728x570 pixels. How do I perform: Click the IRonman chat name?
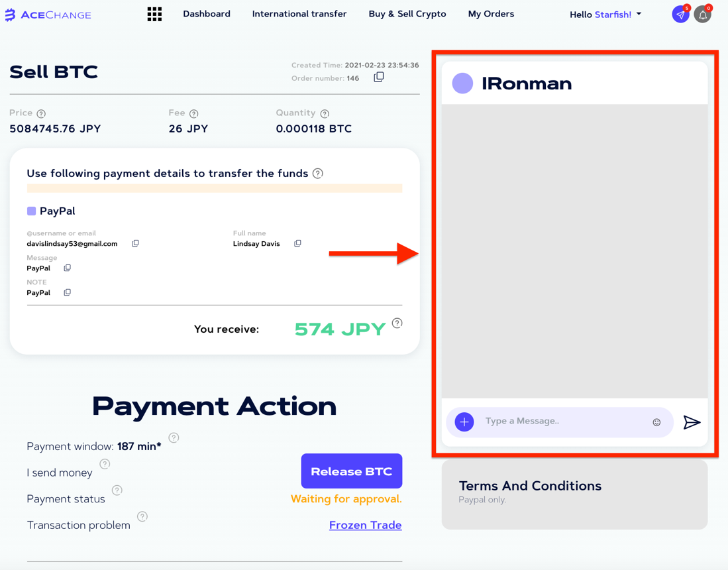527,84
